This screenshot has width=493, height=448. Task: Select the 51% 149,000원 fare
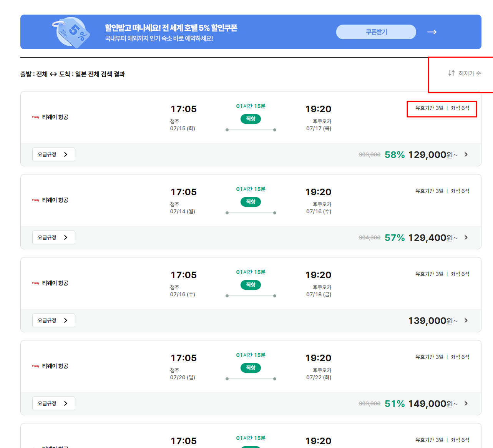[x=421, y=404]
